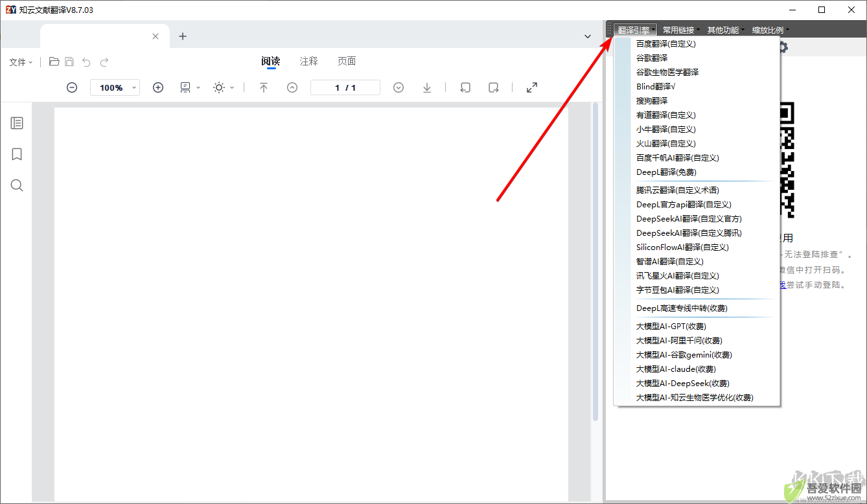
Task: Jump to last page icon
Action: point(427,87)
